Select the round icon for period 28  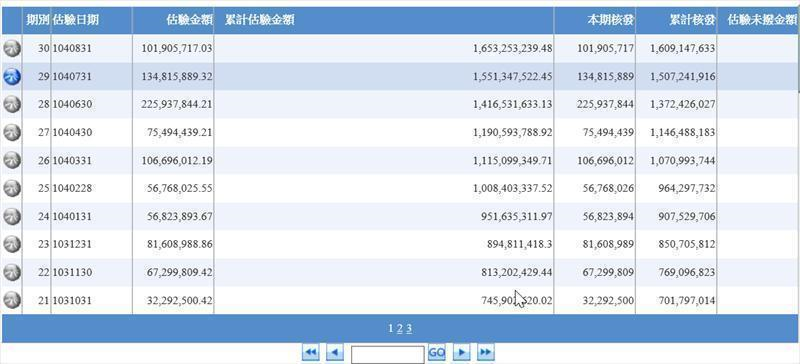point(12,105)
